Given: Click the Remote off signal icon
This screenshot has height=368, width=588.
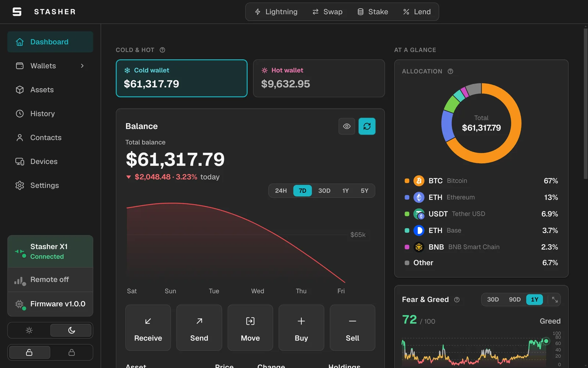Looking at the screenshot, I should click(19, 280).
